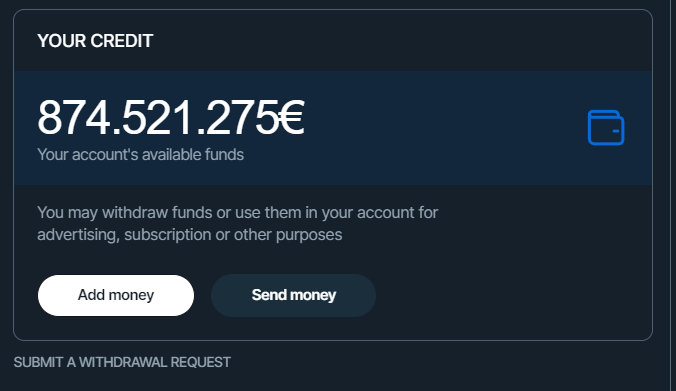Click 'Your account's available funds' caption
The height and width of the screenshot is (391, 676).
point(141,155)
